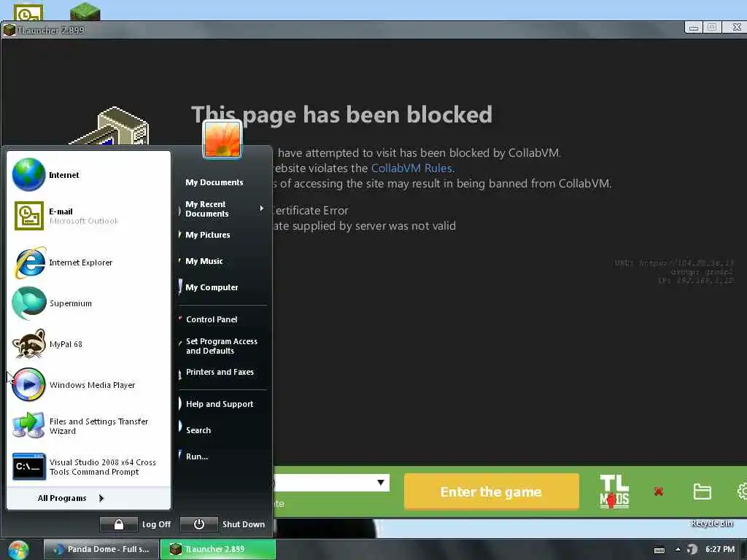This screenshot has width=747, height=560.
Task: Open My Documents
Action: click(x=222, y=182)
